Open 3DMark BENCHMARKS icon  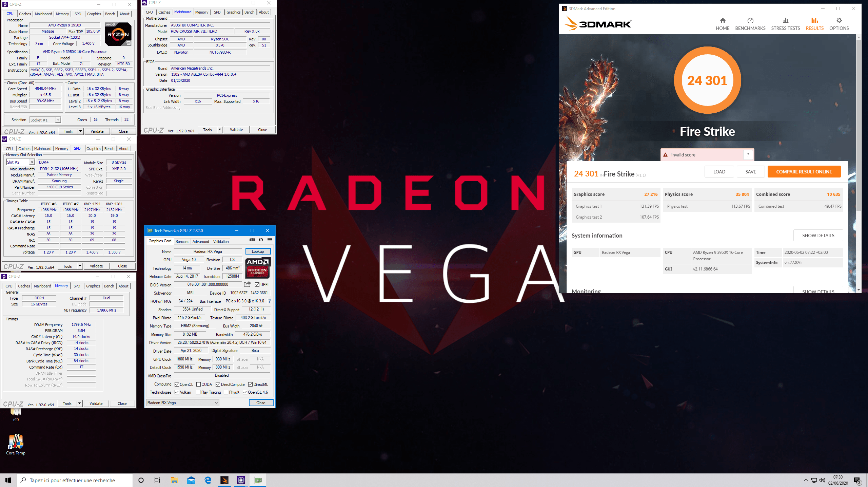750,20
